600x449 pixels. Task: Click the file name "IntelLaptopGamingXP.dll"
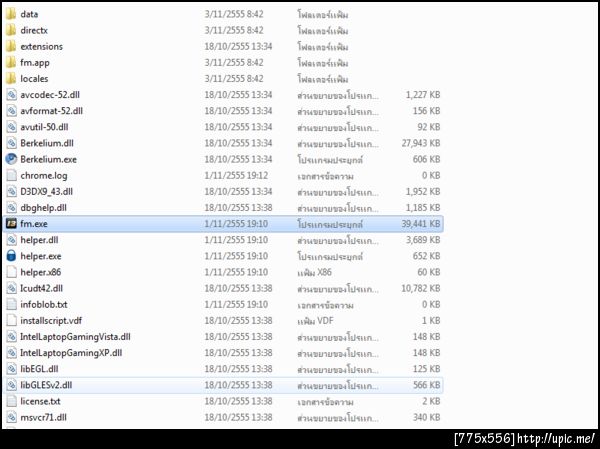click(x=71, y=353)
